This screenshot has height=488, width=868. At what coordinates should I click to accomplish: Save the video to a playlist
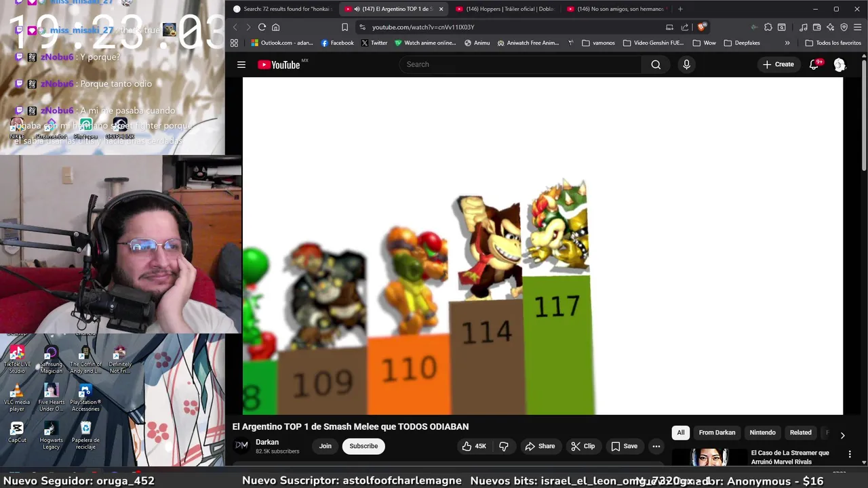(624, 446)
